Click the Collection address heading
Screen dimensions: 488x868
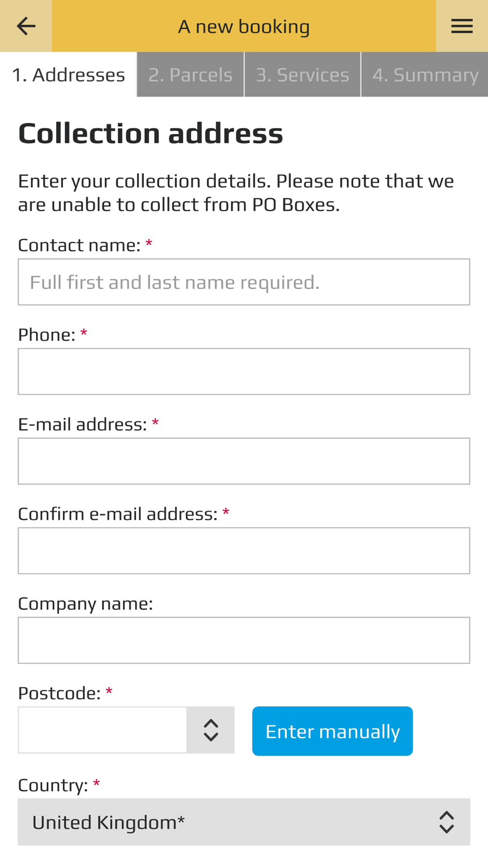click(150, 133)
